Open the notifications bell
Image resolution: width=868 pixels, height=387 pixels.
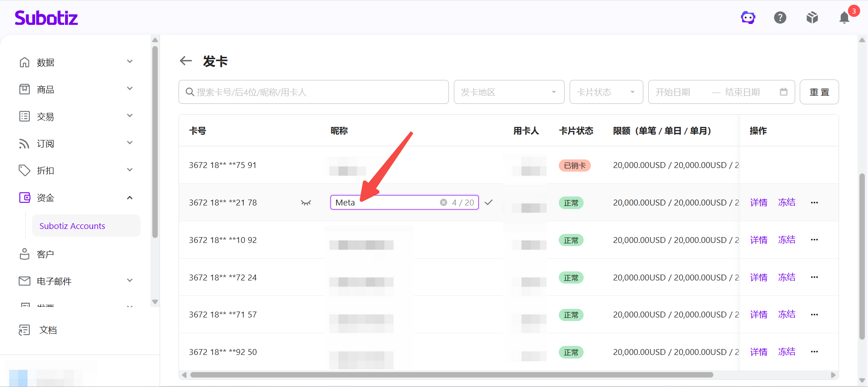844,18
